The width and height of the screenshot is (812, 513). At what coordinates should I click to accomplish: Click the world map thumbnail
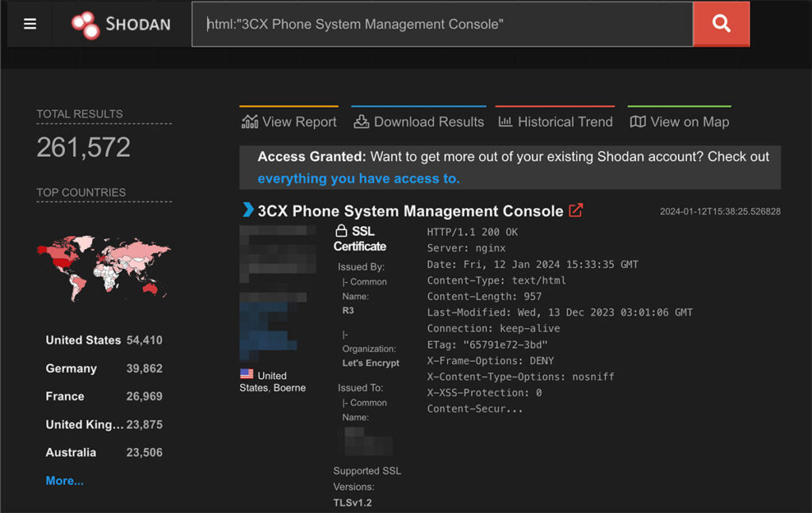(104, 268)
